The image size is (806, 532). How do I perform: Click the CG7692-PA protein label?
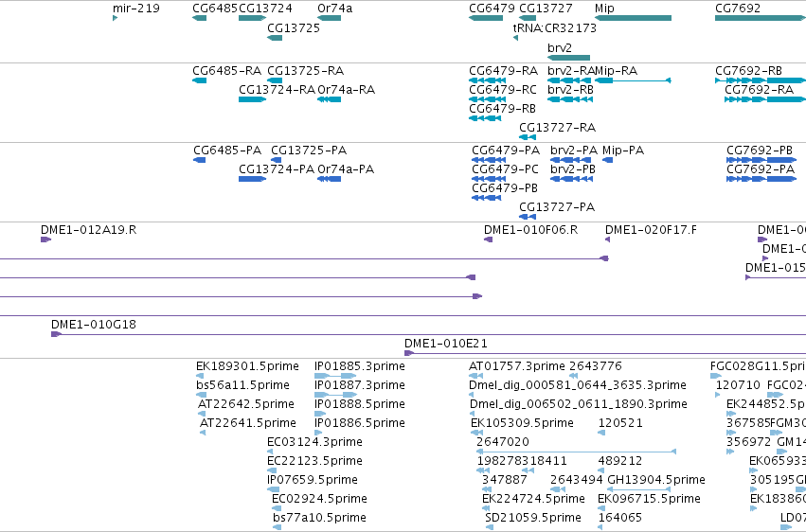(761, 168)
